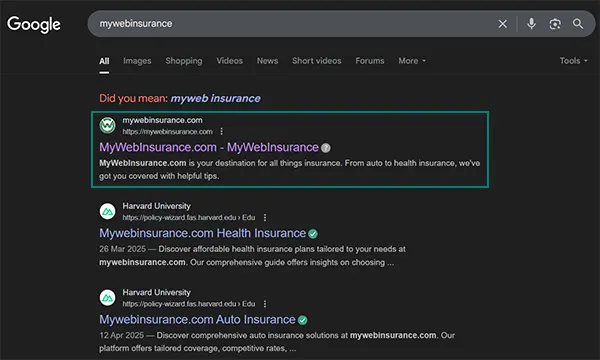600x360 pixels.
Task: Open three-dot menu for Health Insurance result
Action: (265, 218)
